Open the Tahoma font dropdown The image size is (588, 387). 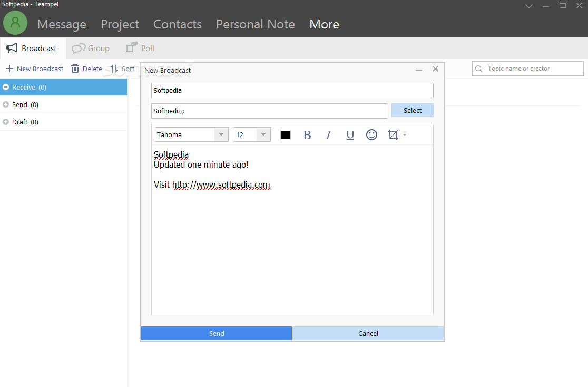(221, 135)
